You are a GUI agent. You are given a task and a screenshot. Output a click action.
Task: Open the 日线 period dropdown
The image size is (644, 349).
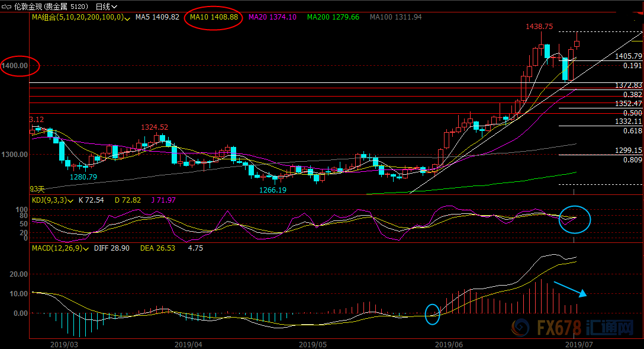tap(107, 7)
